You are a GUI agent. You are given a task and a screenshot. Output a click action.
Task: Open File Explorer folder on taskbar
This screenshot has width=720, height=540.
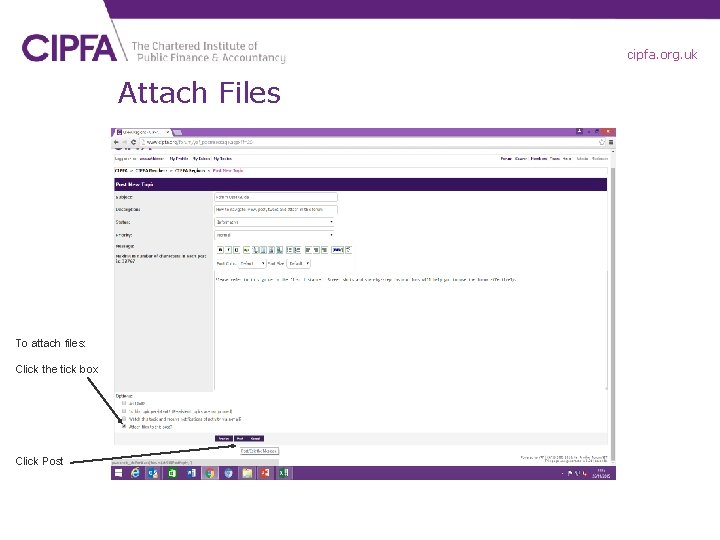[x=247, y=473]
